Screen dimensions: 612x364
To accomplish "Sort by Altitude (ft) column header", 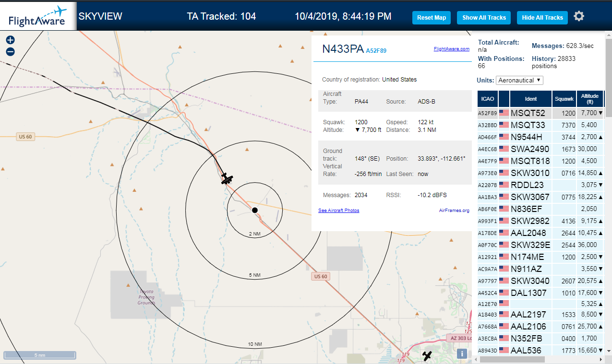I will click(590, 99).
